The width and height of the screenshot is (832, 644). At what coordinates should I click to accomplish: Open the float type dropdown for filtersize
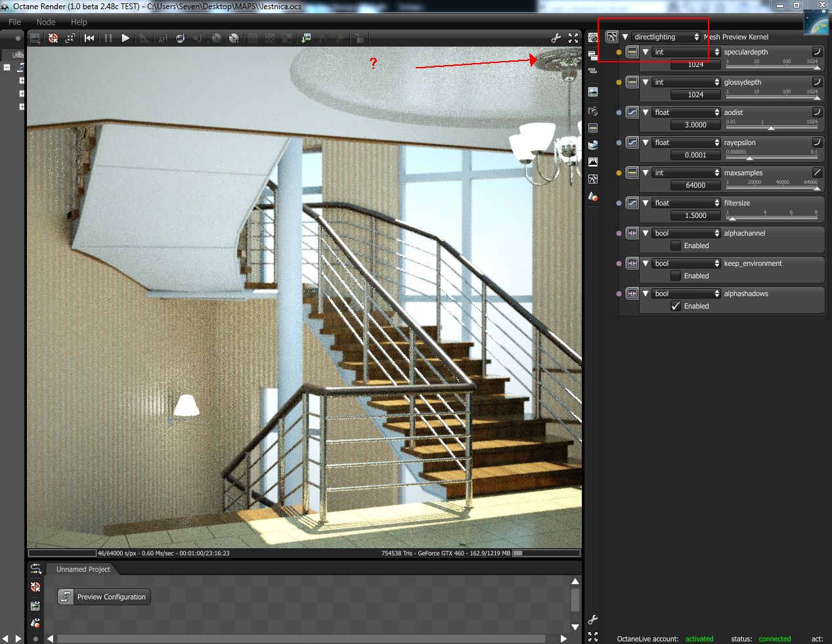686,203
